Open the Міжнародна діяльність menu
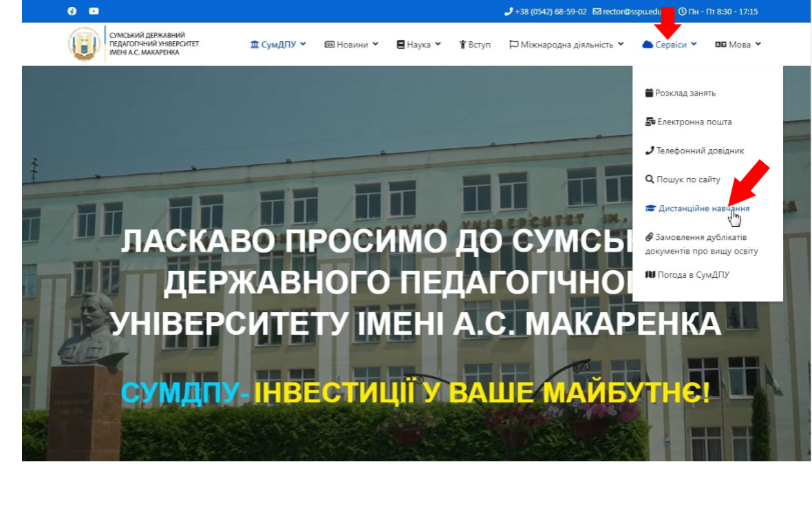The height and width of the screenshot is (506, 812). coord(566,45)
